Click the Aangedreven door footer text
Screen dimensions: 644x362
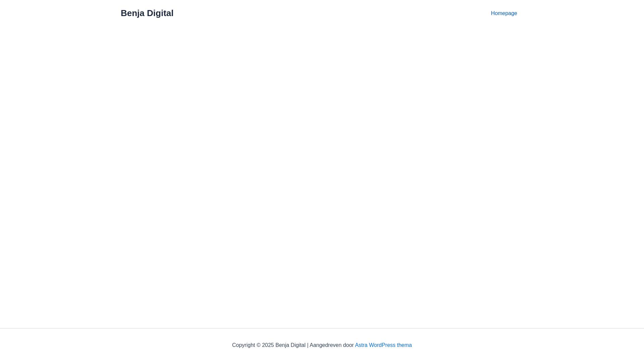[x=331, y=345]
